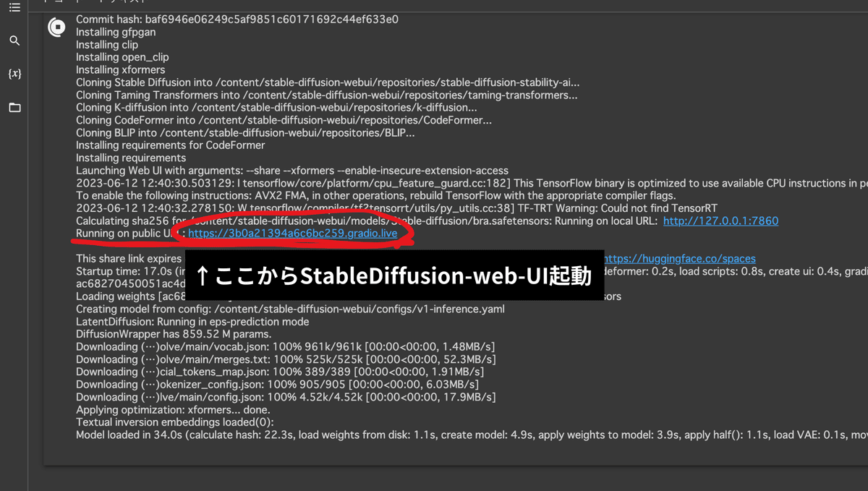Open the huggingface.co/spaces link
868x491 pixels.
(679, 258)
